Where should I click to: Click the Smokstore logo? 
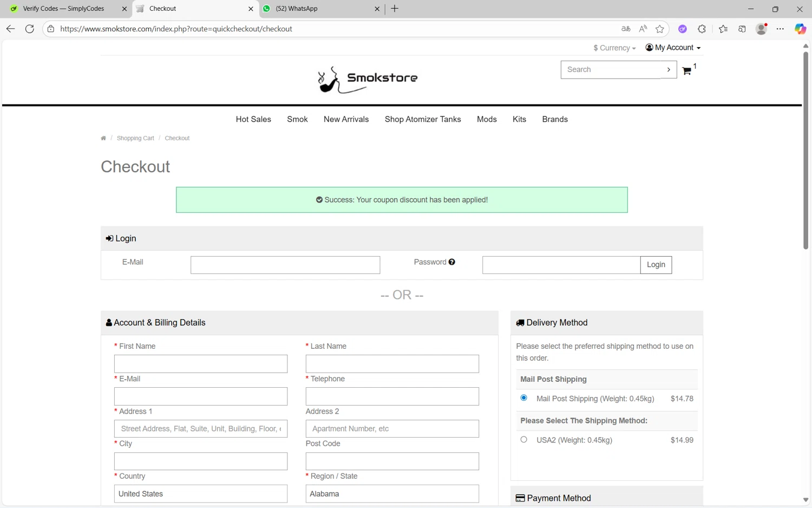coord(368,79)
